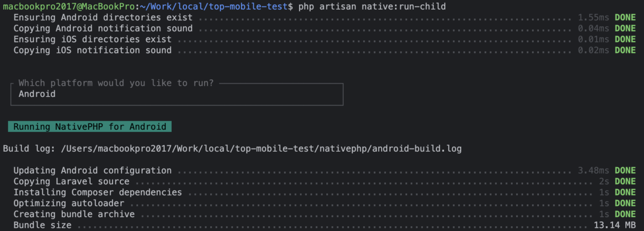
Task: Click the DONE status next to 1.55ms
Action: tap(625, 17)
